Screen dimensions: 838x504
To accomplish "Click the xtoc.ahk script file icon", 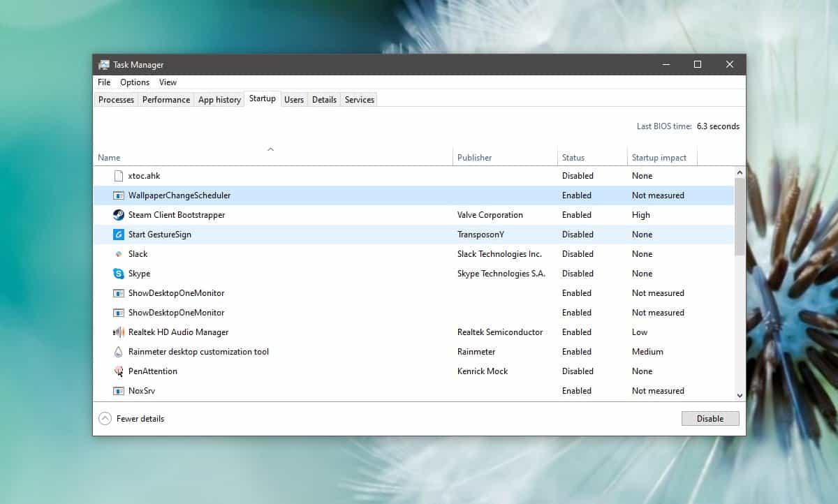I will tap(118, 176).
